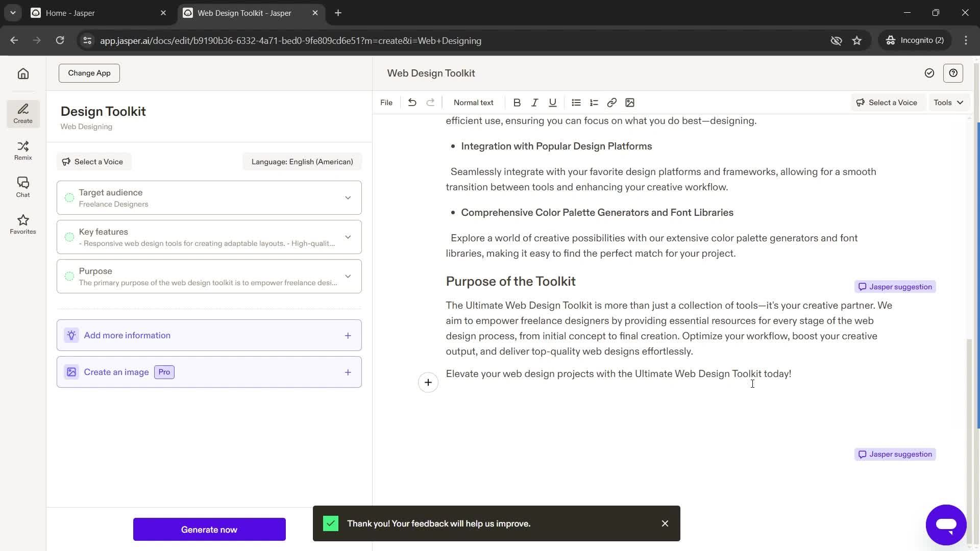Click the Change App button
This screenshot has height=551, width=980.
(89, 73)
